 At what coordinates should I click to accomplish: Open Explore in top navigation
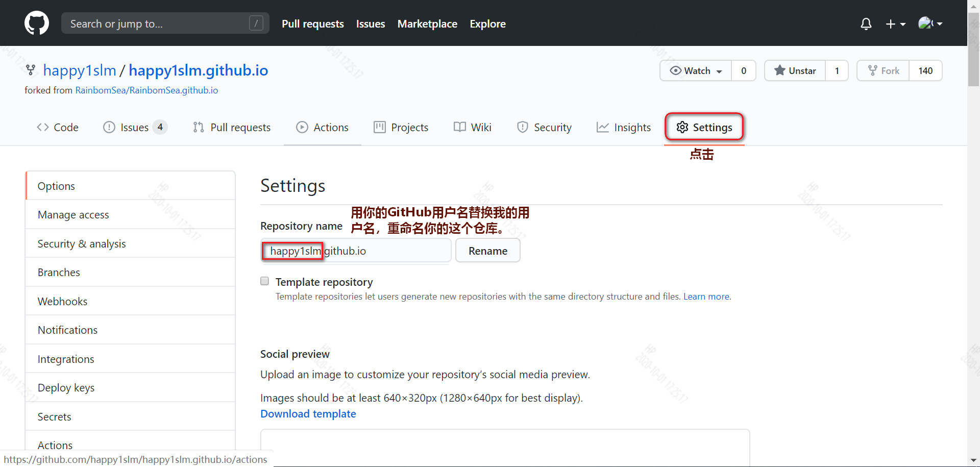487,23
